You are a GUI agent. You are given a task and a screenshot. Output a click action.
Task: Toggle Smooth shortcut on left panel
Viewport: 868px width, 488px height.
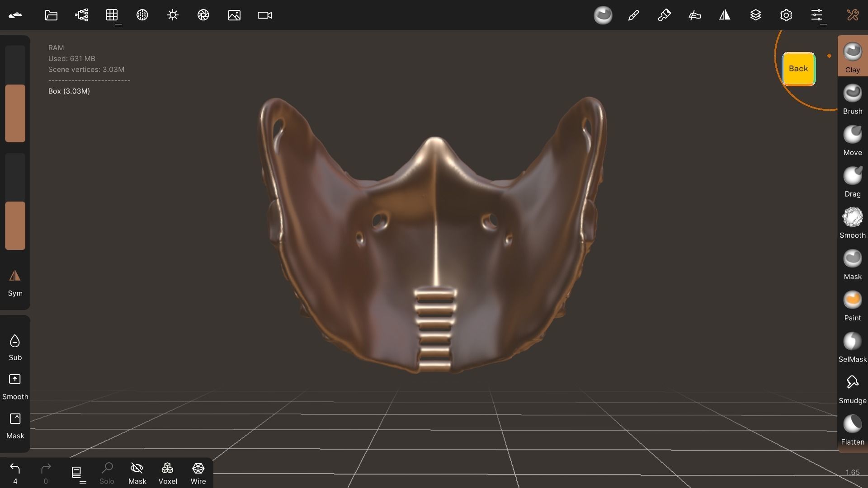15,386
